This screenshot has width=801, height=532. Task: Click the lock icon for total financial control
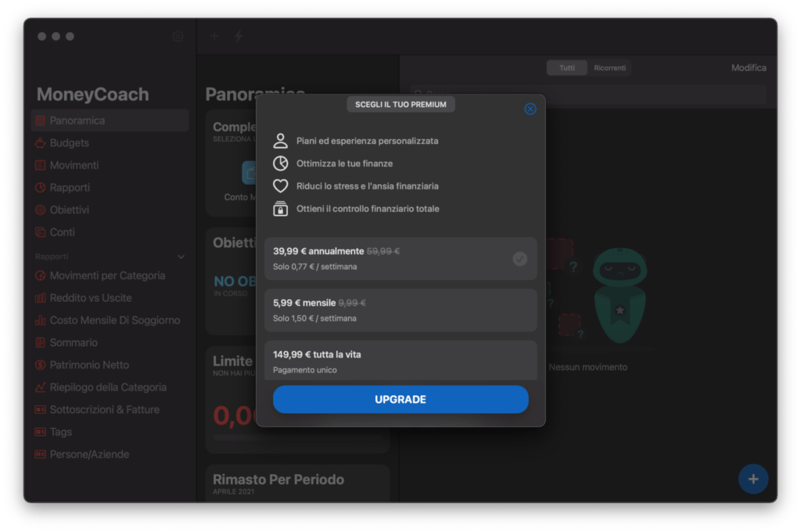[x=280, y=209]
